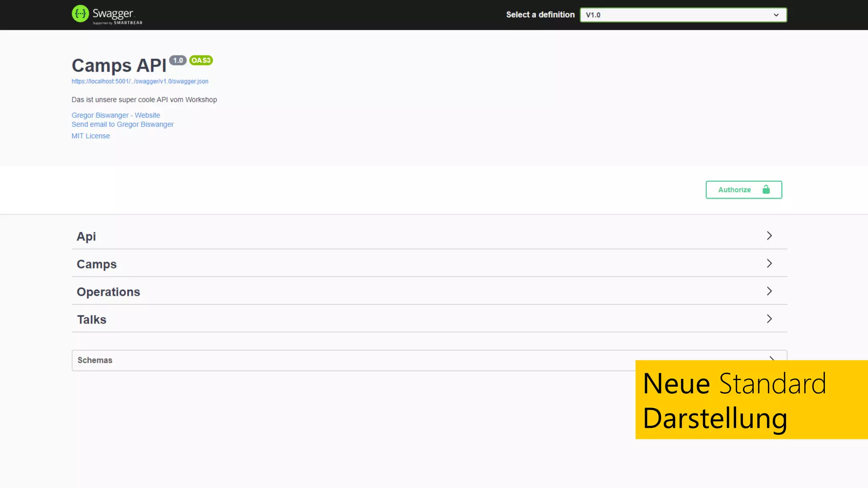The width and height of the screenshot is (868, 488).
Task: Open the MIT License link
Action: (x=91, y=136)
